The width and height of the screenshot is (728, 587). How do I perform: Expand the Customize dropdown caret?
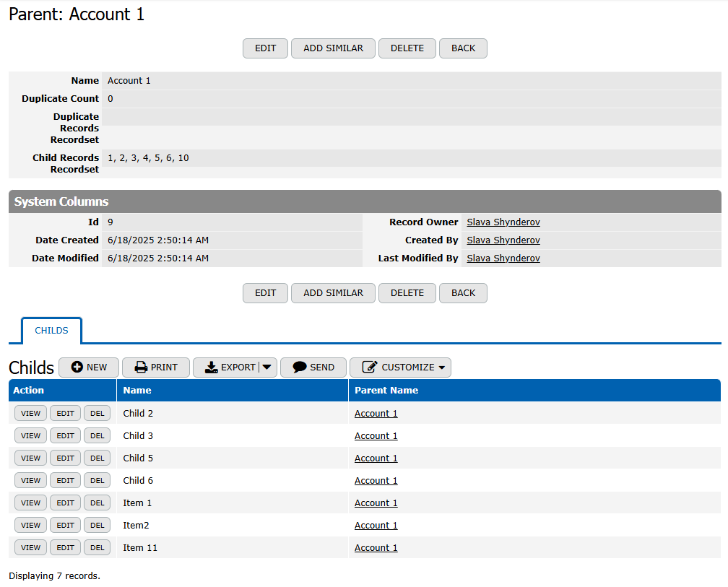click(441, 368)
